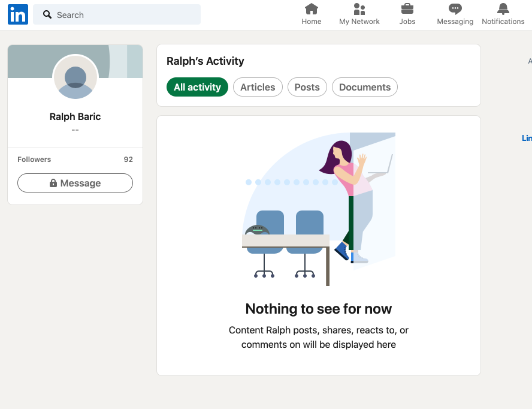
Task: Click Ralph Baric's profile avatar
Action: 75,77
